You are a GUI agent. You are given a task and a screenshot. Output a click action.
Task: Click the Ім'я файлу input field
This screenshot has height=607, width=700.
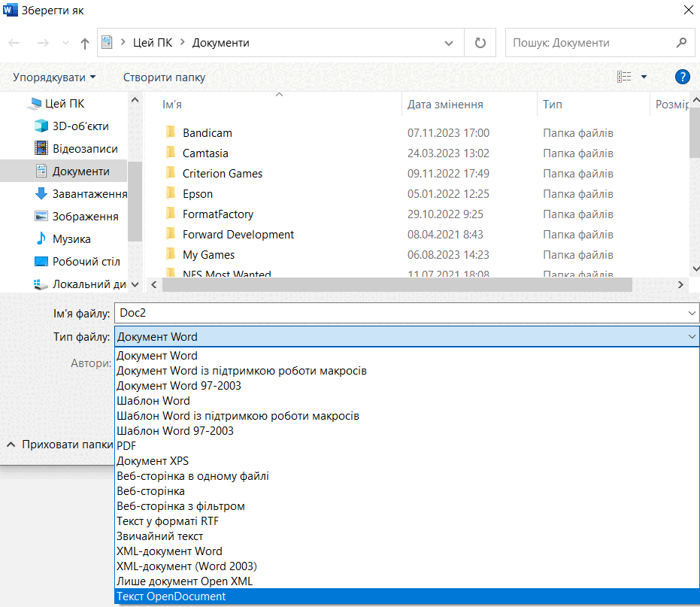pos(401,313)
